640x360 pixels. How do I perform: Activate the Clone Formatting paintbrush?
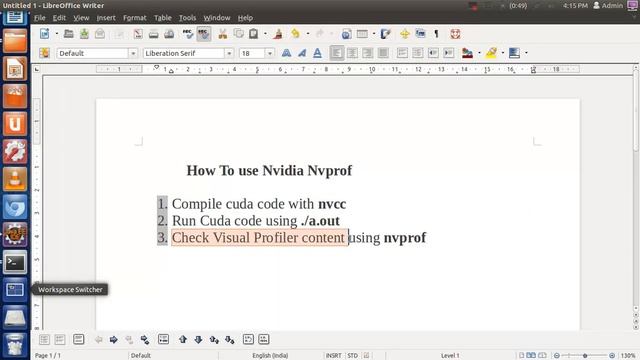coord(278,34)
